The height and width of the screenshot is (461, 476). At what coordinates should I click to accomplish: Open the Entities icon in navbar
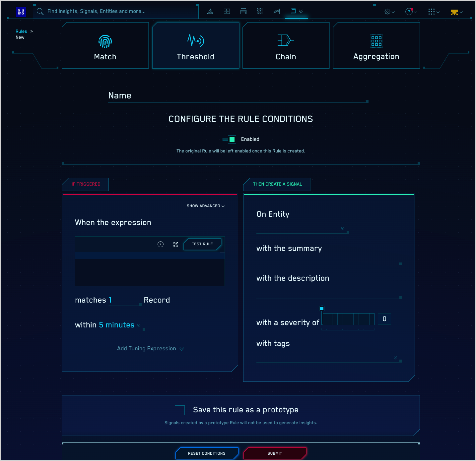pos(243,12)
